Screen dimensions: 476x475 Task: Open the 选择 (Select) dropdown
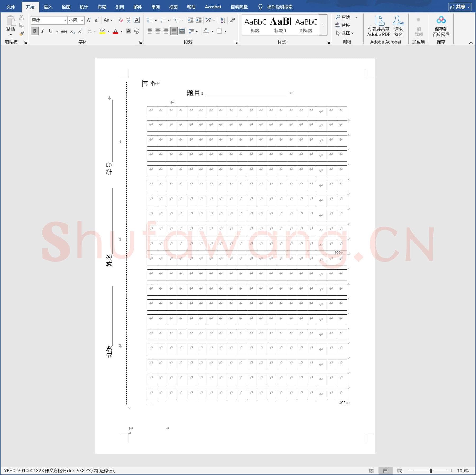pyautogui.click(x=345, y=33)
